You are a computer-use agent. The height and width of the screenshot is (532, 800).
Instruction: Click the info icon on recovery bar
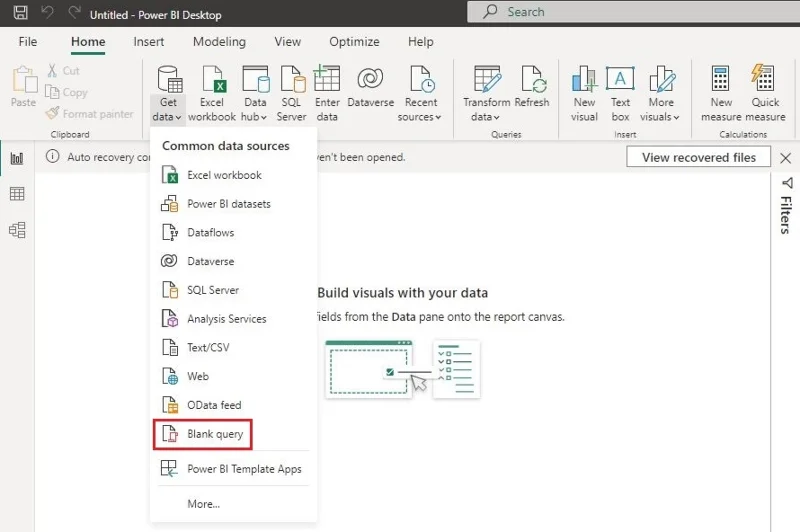pyautogui.click(x=53, y=157)
